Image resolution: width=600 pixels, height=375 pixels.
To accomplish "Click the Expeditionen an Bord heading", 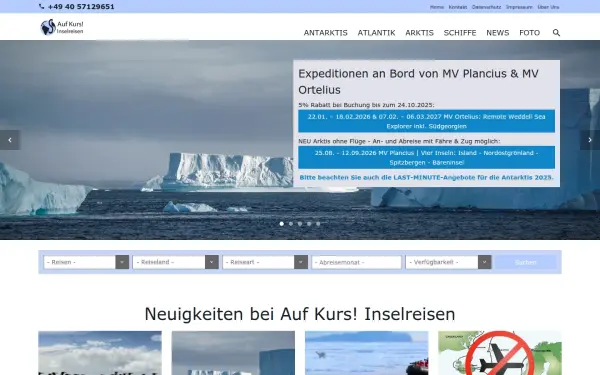I will pyautogui.click(x=418, y=82).
